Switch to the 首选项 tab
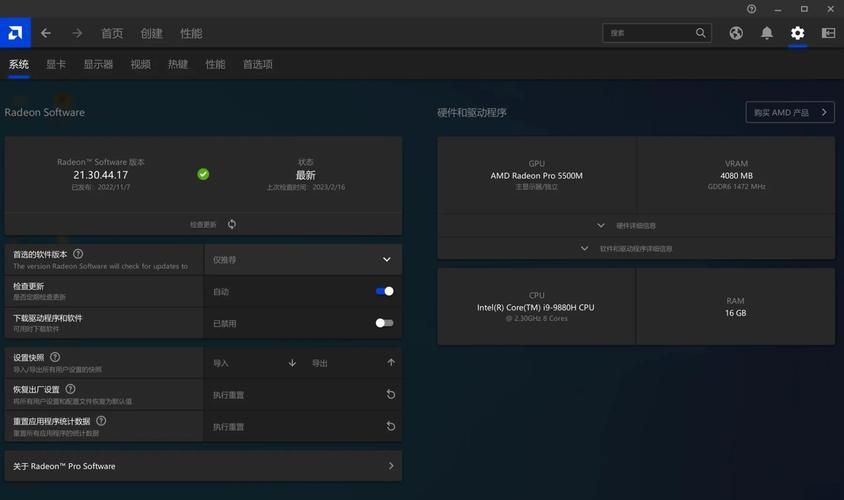844x500 pixels. pyautogui.click(x=257, y=65)
